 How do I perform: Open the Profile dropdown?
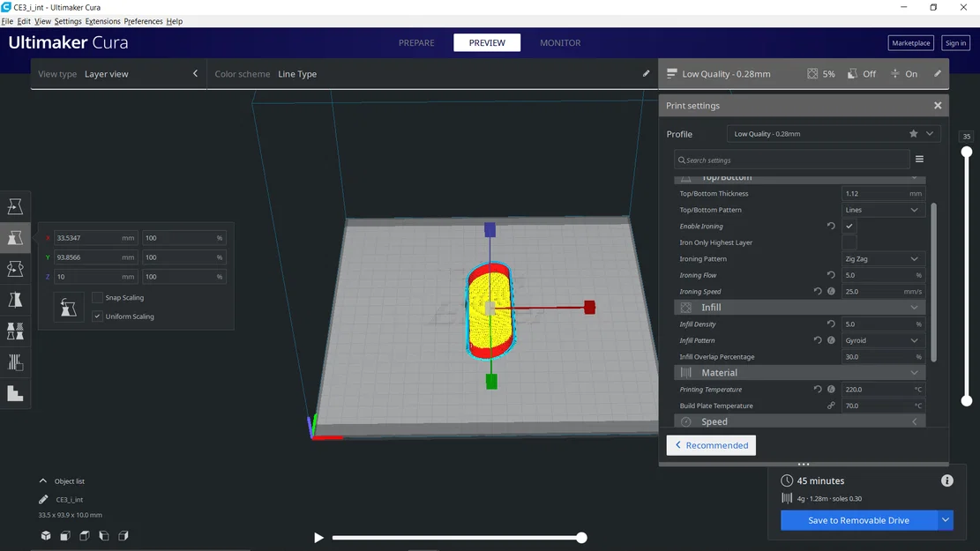[x=833, y=134]
